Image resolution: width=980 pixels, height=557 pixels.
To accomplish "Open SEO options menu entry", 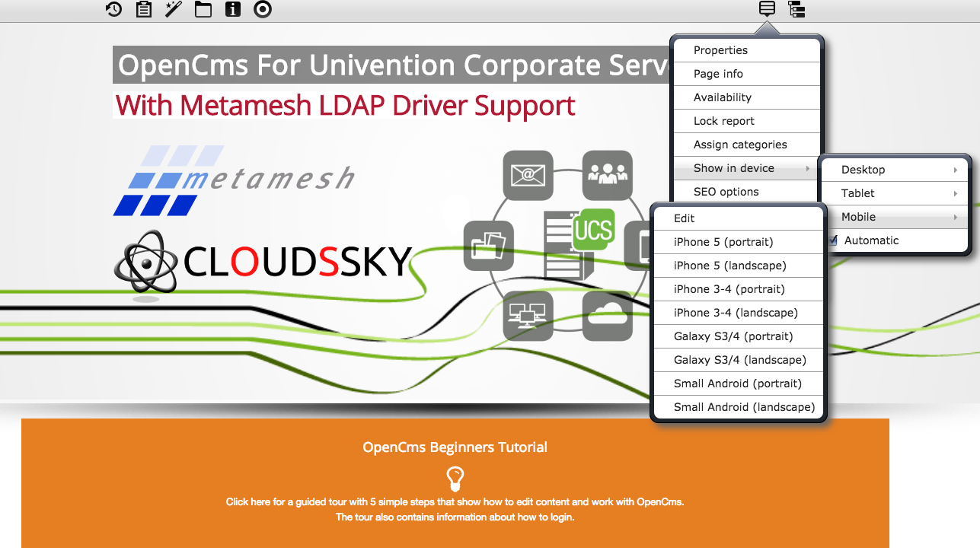I will tap(746, 192).
